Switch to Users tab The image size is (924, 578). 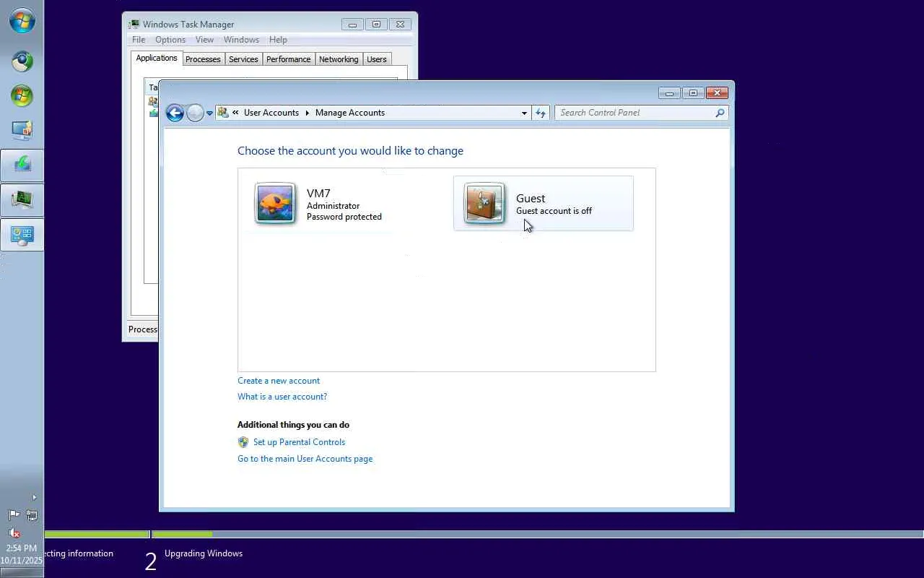[377, 59]
